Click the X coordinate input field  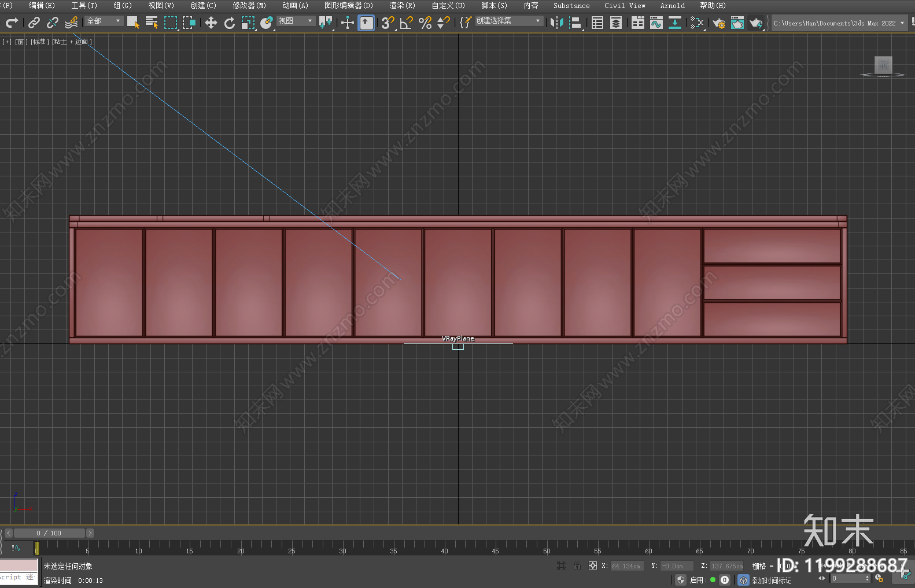coord(627,566)
